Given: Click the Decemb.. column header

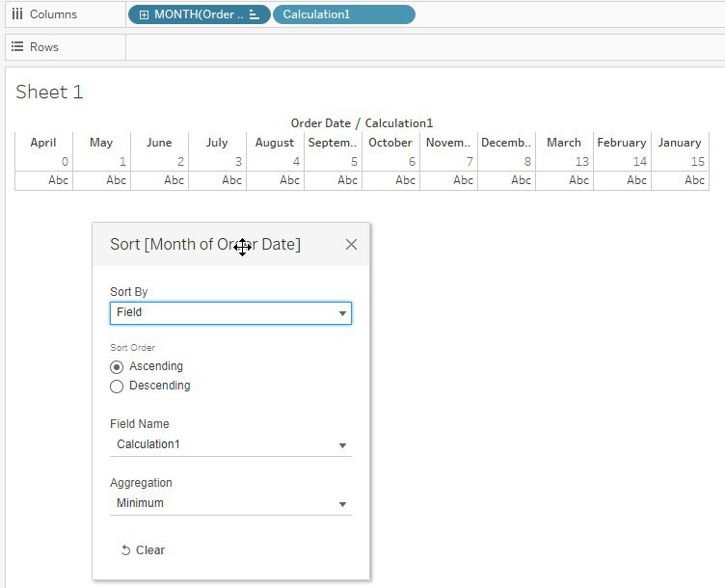Looking at the screenshot, I should [506, 143].
